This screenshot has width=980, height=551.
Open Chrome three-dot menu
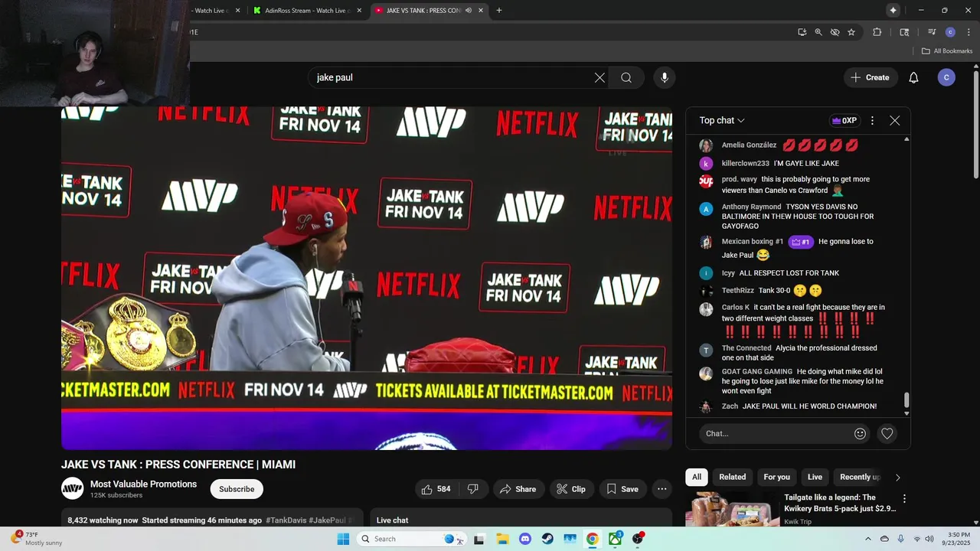click(969, 32)
